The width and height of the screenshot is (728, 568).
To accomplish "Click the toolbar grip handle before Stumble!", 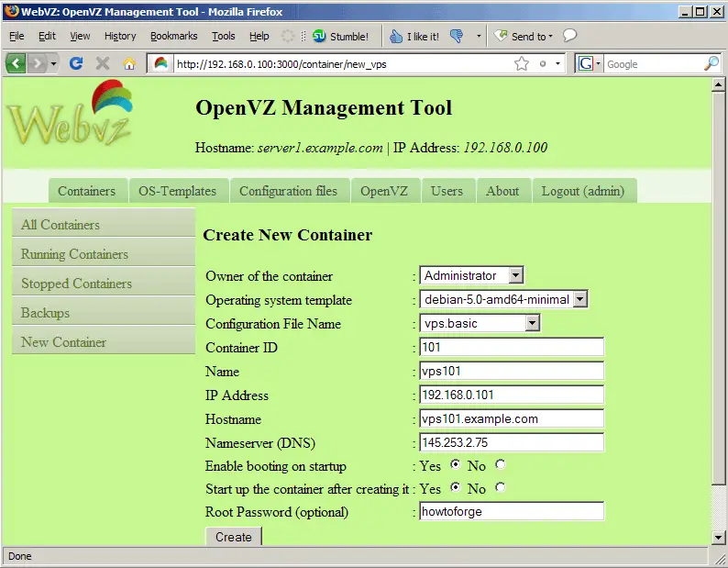I will click(303, 37).
